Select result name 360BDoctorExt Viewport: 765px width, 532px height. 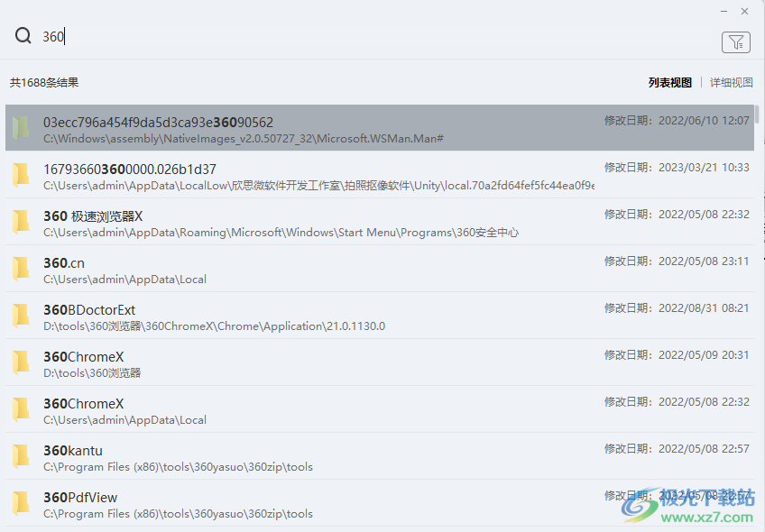tap(89, 309)
